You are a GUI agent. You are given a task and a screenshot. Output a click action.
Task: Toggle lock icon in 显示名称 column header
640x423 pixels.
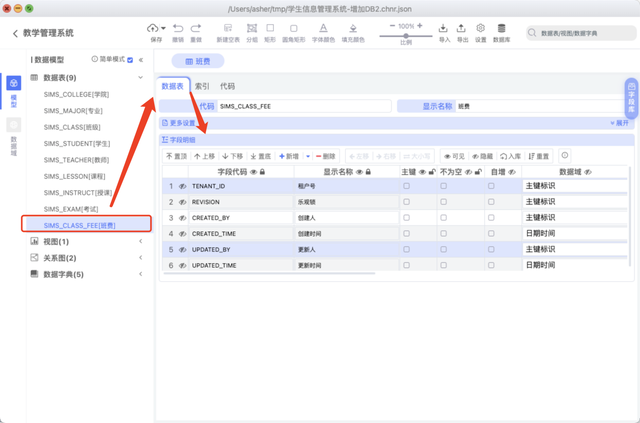pyautogui.click(x=368, y=172)
